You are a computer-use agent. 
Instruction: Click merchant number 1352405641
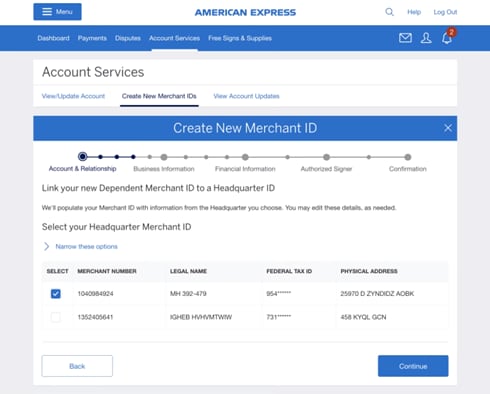(95, 317)
